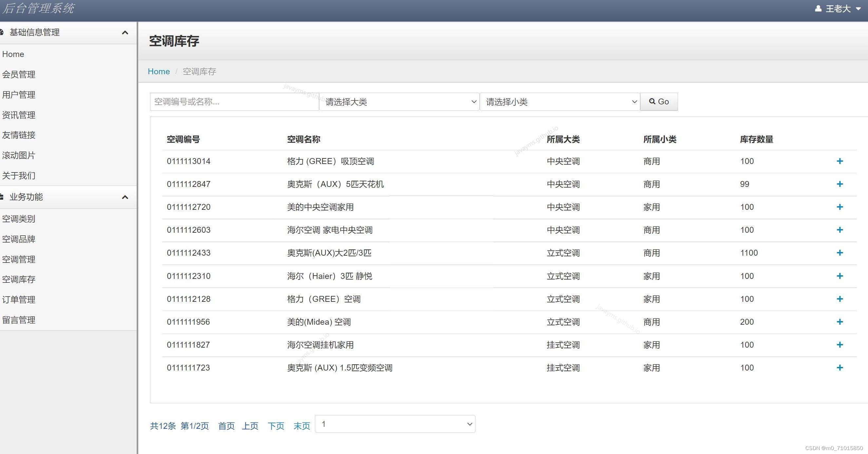868x454 pixels.
Task: Click the stock value 200
Action: 747,322
